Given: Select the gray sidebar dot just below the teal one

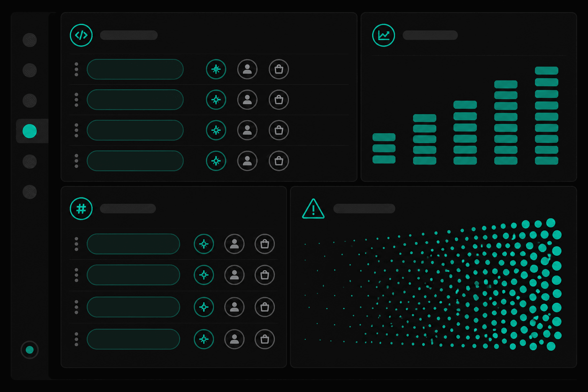Looking at the screenshot, I should (x=29, y=162).
